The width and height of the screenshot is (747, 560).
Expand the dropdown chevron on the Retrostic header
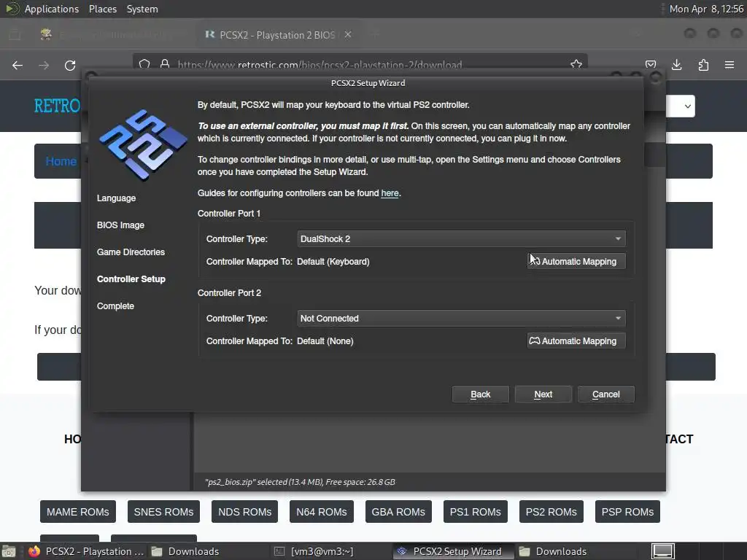coord(687,106)
